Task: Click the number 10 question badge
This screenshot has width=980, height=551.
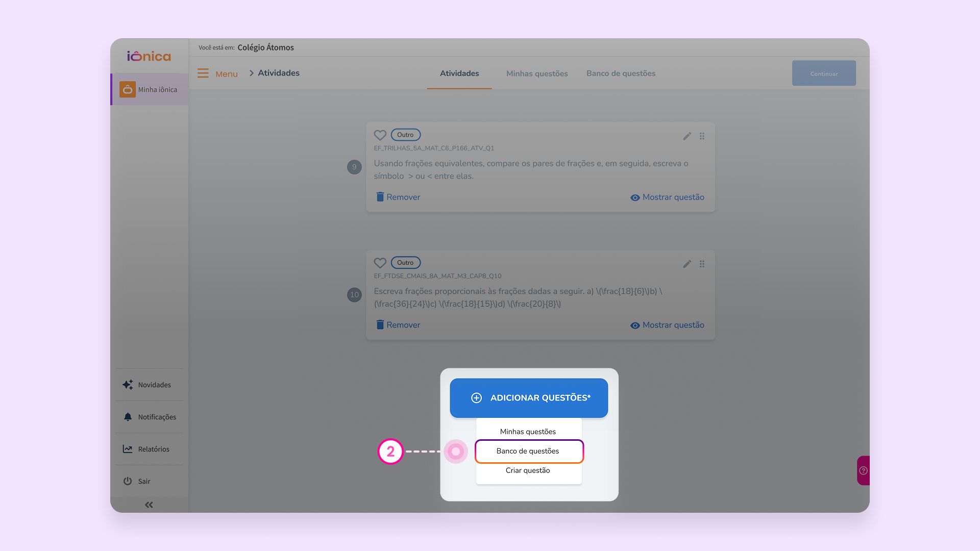Action: (x=354, y=295)
